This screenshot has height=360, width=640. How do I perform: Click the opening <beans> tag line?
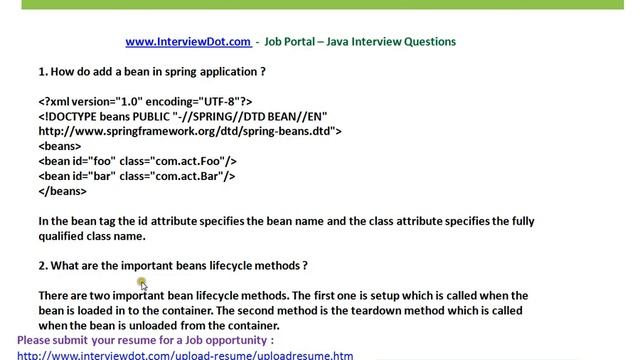point(60,146)
